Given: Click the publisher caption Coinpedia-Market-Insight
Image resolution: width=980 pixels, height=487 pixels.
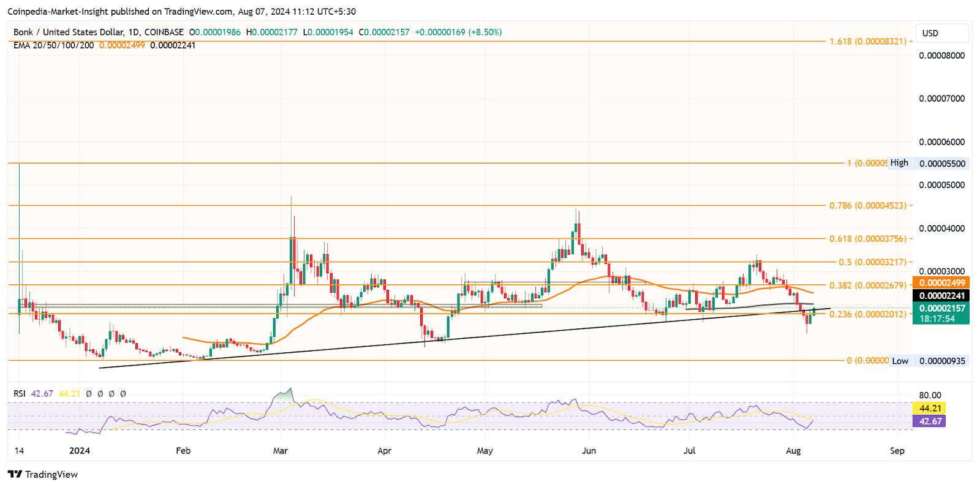Looking at the screenshot, I should coord(59,11).
